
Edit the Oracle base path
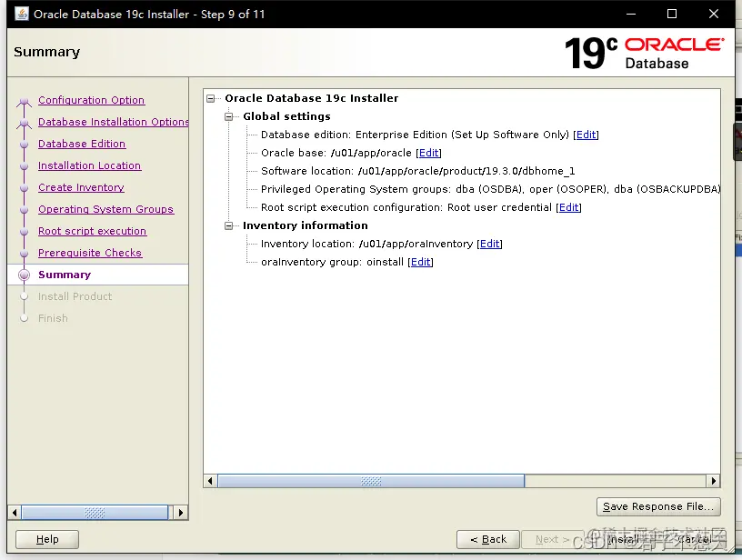(x=428, y=153)
